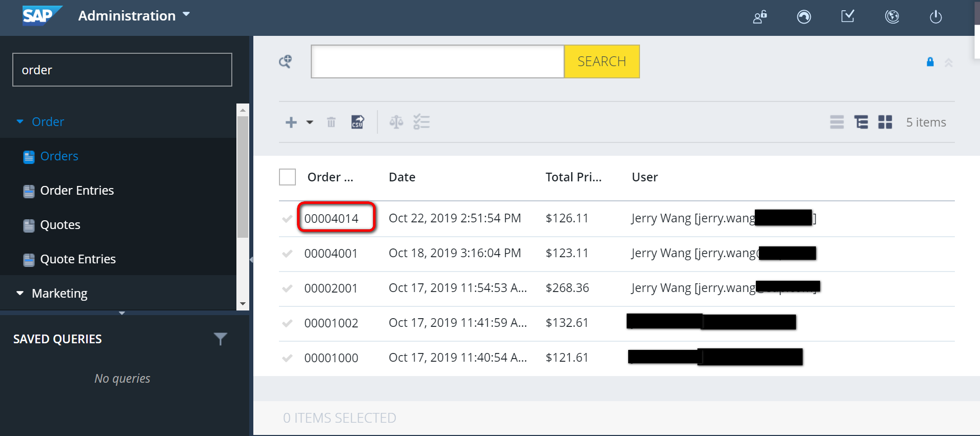Select row checkmark for order 00001000
Screen dimensions: 980x436
pyautogui.click(x=287, y=358)
